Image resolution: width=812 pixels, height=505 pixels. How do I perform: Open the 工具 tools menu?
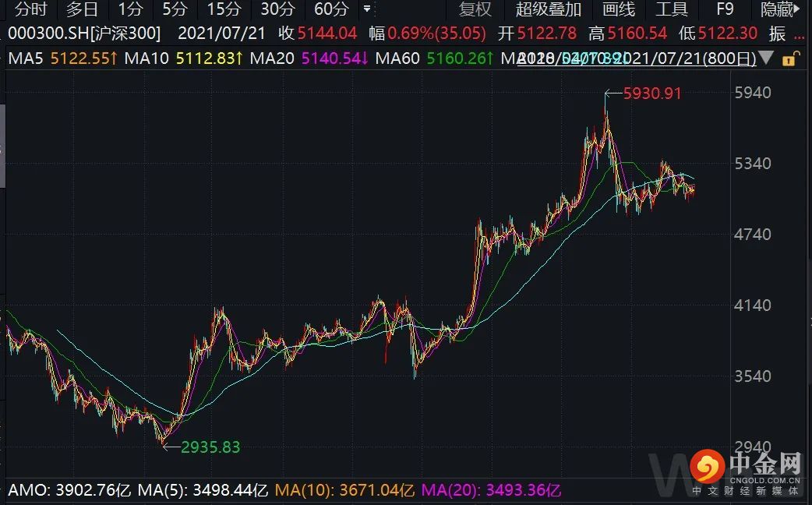(x=672, y=9)
